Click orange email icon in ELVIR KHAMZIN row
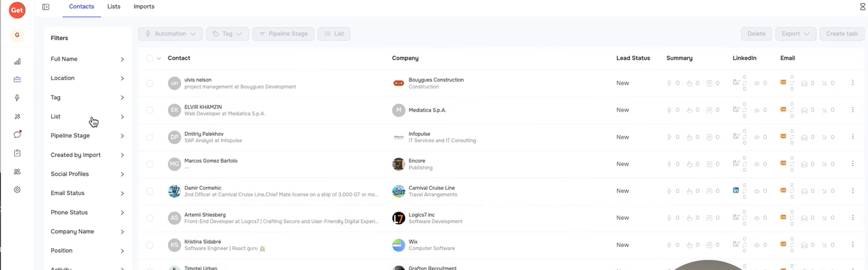This screenshot has height=270, width=868. [x=783, y=109]
